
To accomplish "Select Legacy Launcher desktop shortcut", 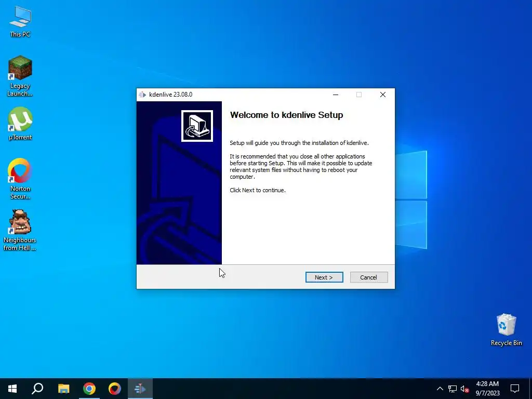I will [x=20, y=76].
